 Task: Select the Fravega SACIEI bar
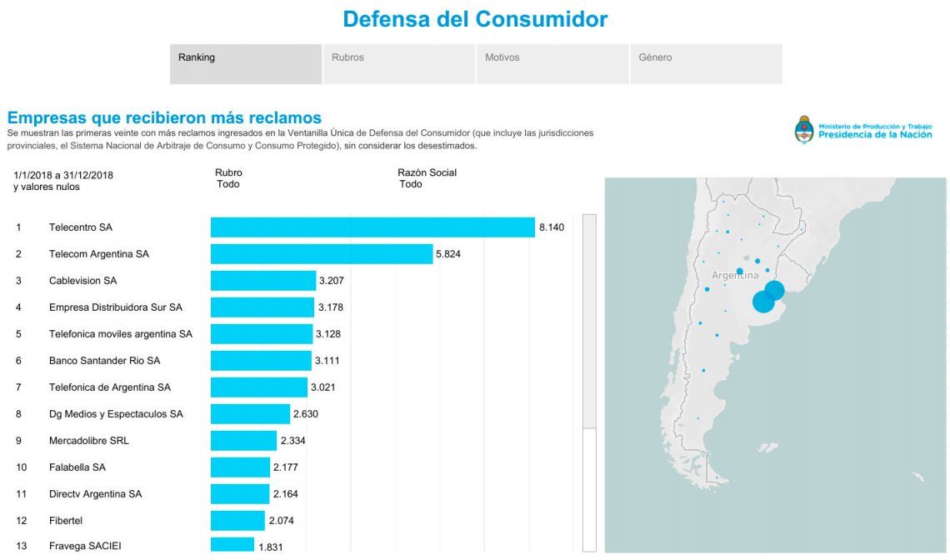tap(232, 545)
